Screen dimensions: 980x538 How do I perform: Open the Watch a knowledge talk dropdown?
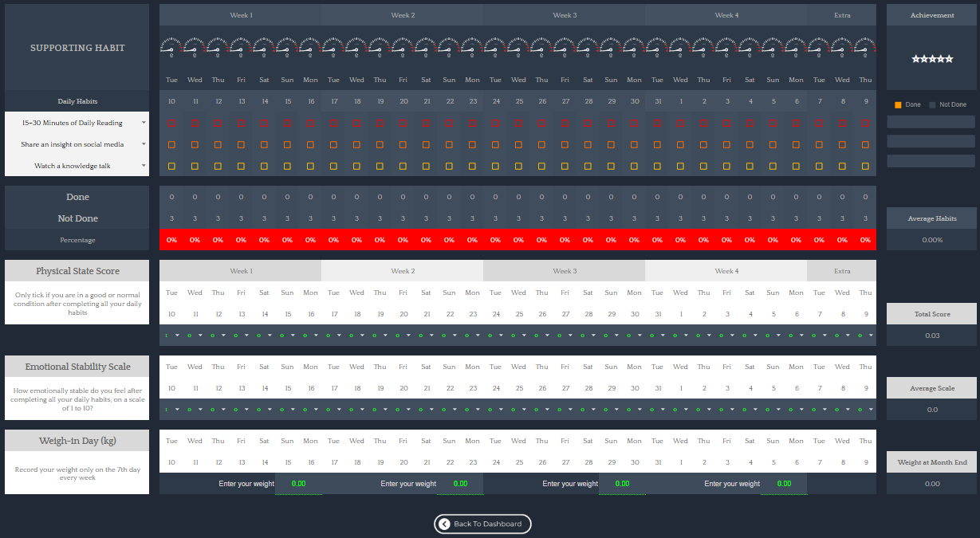[144, 166]
